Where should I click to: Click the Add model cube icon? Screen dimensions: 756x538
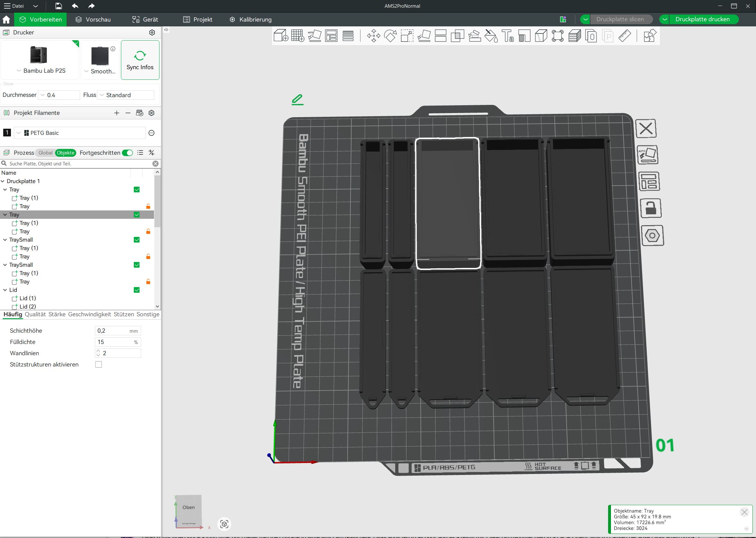coord(281,35)
